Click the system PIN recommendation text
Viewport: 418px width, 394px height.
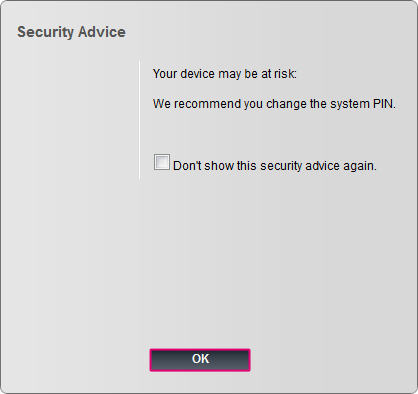(x=274, y=104)
